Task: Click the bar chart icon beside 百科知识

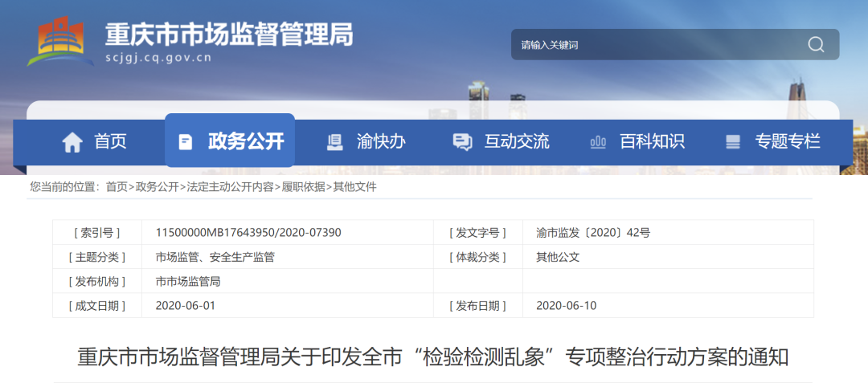Action: click(x=598, y=142)
